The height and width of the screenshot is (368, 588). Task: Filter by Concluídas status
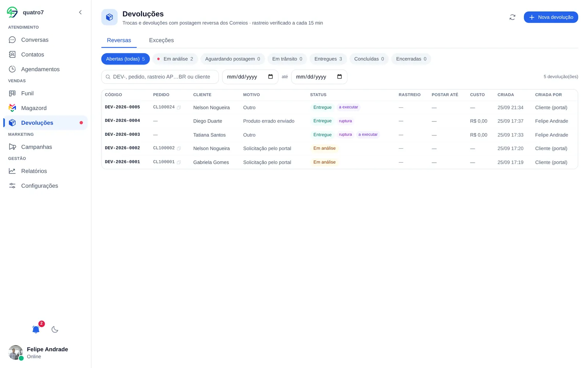[x=369, y=59]
